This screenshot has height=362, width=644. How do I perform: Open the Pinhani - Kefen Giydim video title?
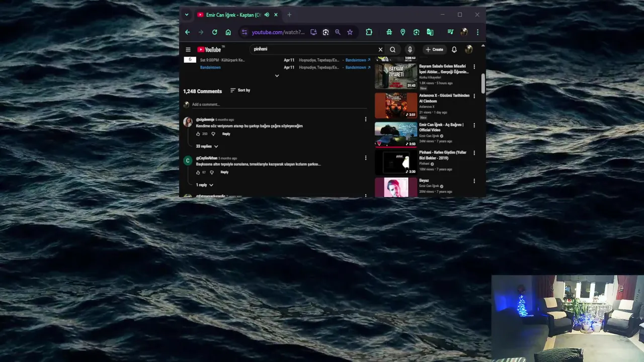443,155
